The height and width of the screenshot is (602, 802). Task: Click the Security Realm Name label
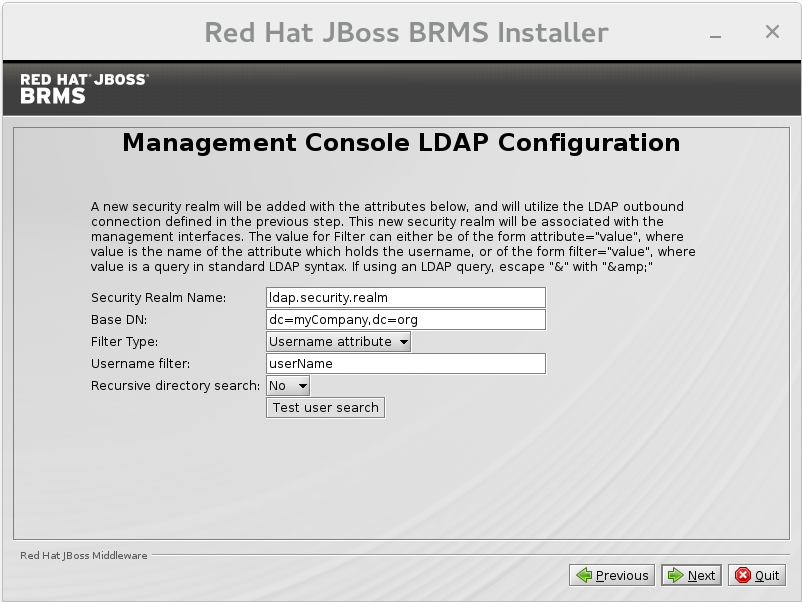coord(158,298)
